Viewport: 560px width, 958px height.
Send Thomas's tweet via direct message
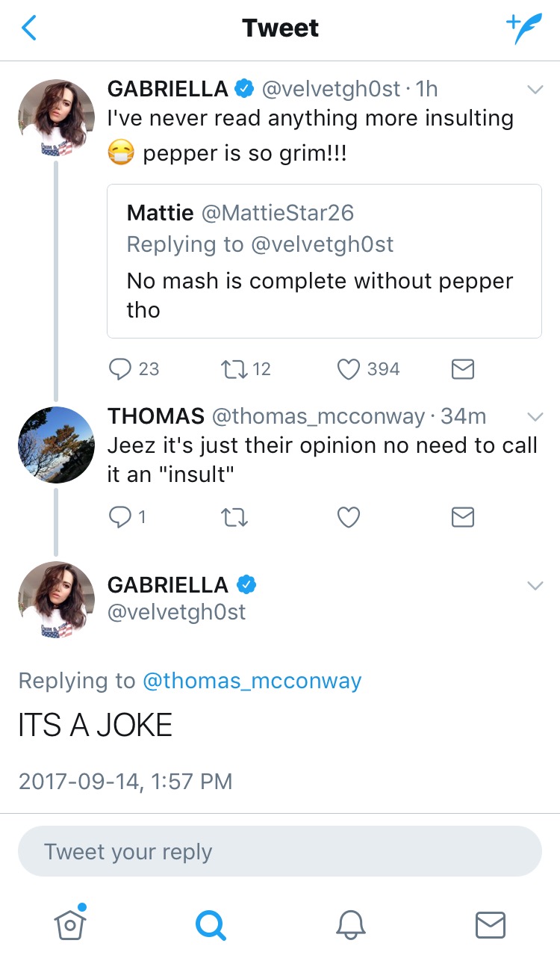tap(463, 517)
